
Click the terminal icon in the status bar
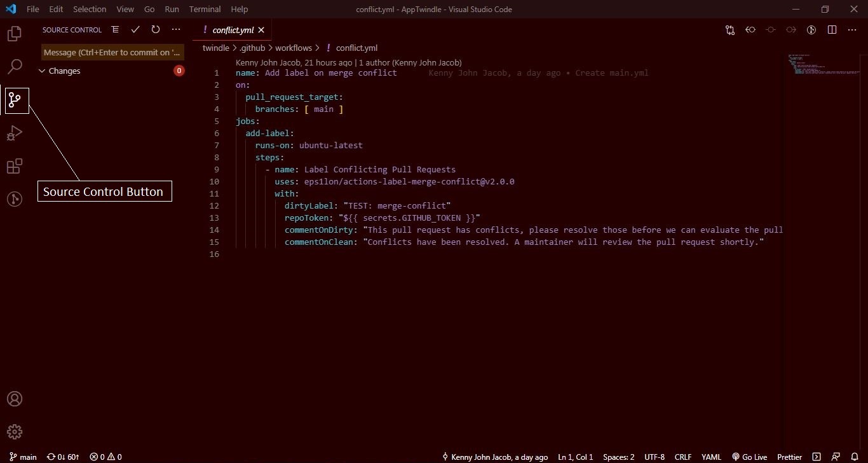point(817,457)
